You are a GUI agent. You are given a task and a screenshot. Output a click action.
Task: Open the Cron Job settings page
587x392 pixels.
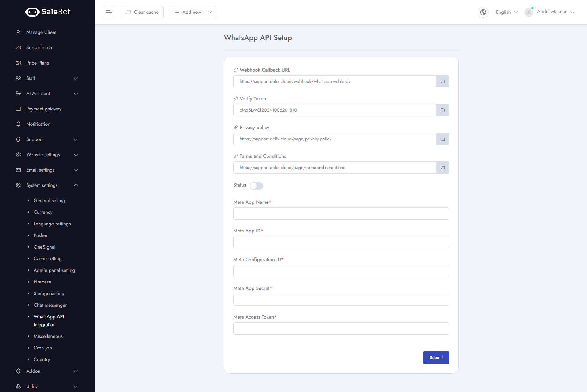42,348
